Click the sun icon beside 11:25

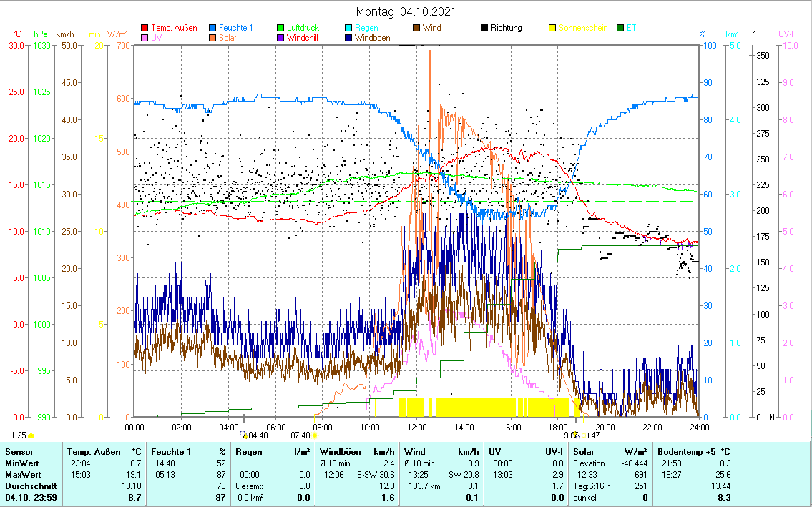(x=31, y=435)
